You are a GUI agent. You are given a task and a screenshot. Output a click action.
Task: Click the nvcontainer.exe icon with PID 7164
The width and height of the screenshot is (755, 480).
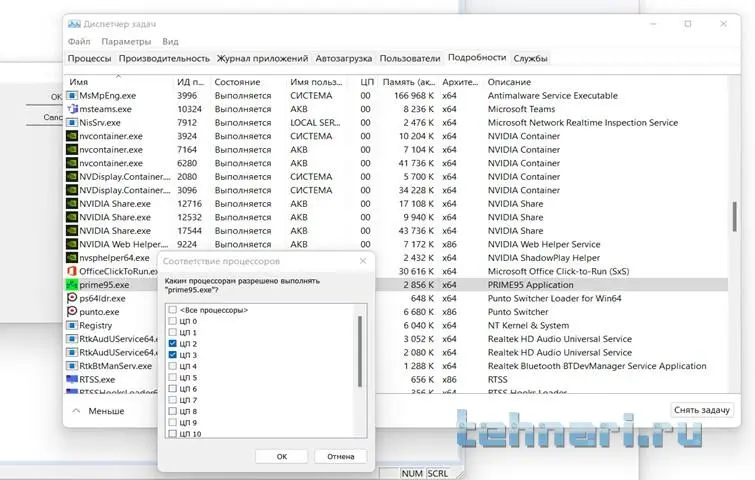pos(72,149)
